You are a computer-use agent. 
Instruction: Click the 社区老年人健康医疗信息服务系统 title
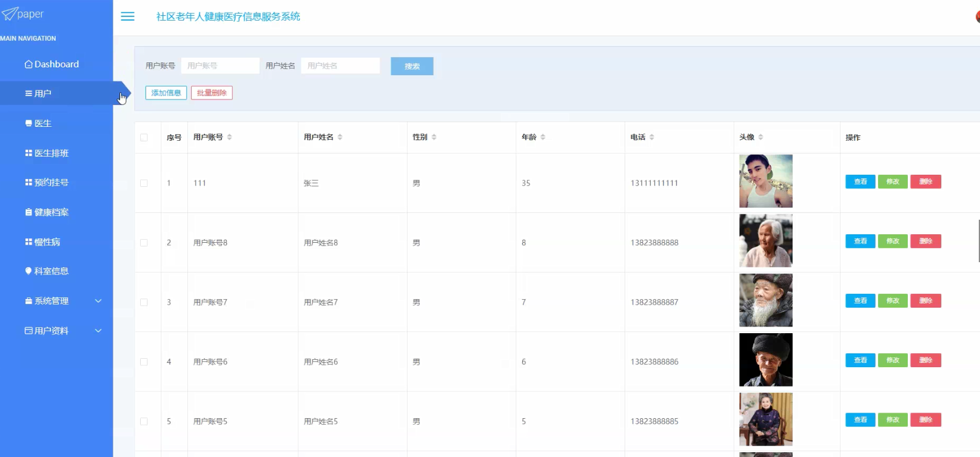(x=228, y=16)
